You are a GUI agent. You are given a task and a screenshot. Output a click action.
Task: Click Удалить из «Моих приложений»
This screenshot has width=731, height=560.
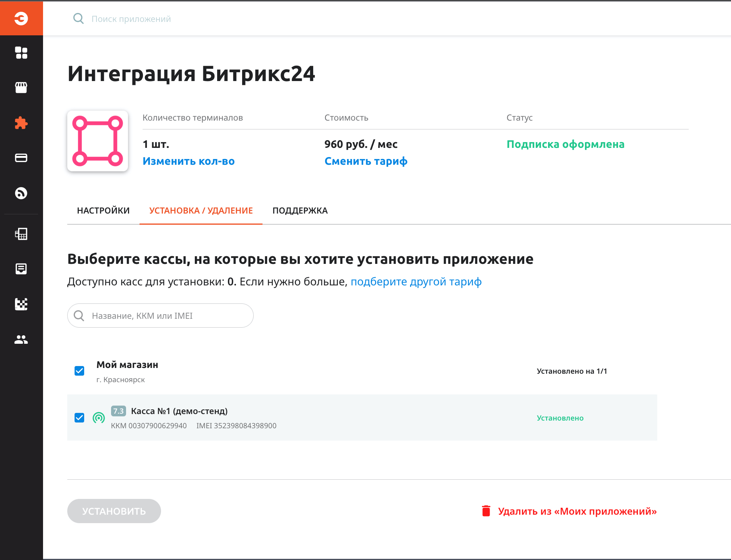(569, 511)
